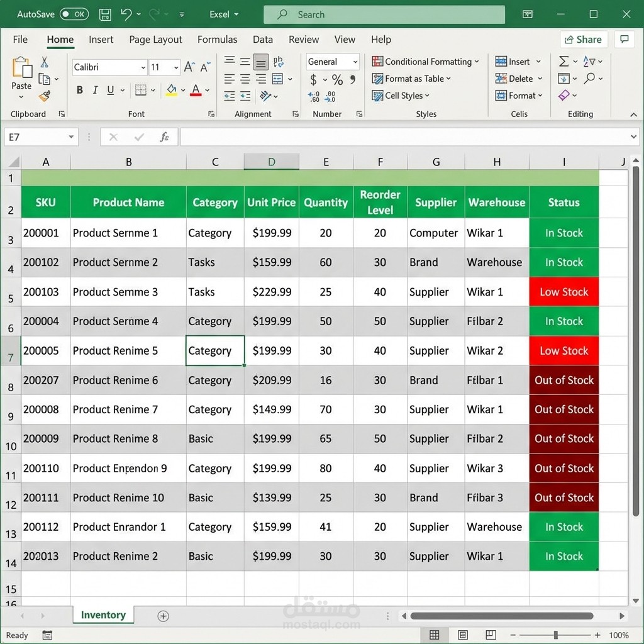The height and width of the screenshot is (644, 644).
Task: Click the Decrease Font Size icon
Action: 204,67
